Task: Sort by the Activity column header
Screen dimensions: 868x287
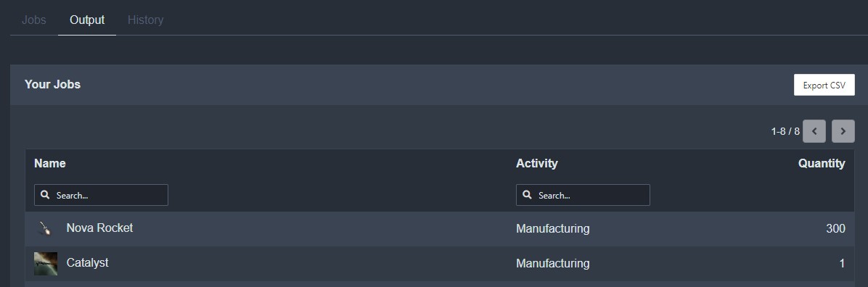Action: click(x=536, y=163)
